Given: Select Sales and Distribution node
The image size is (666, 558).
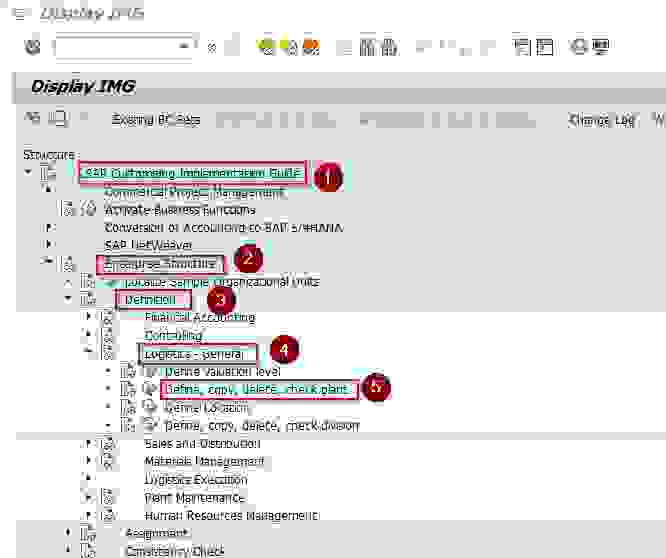Looking at the screenshot, I should pyautogui.click(x=202, y=444).
